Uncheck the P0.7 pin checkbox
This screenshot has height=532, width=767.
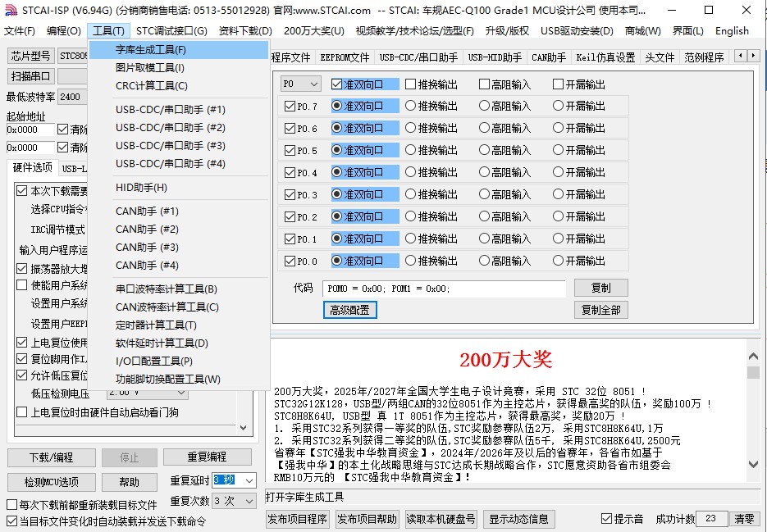[290, 106]
